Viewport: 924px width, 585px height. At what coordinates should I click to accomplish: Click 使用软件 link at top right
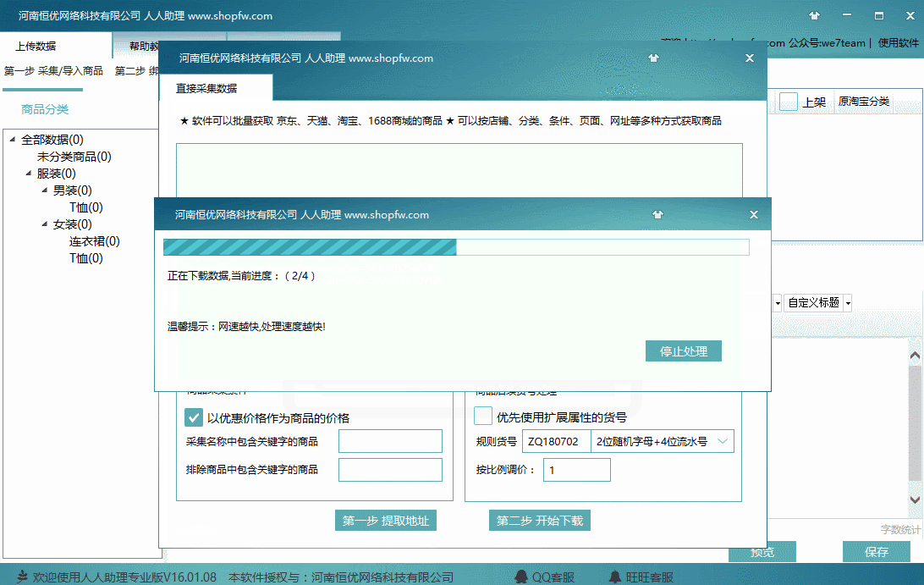898,42
